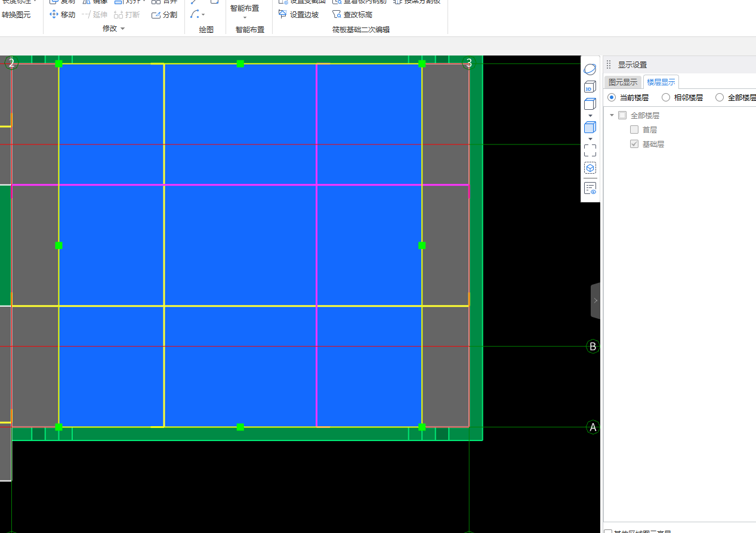
Task: Select the Move (移动) tool
Action: click(x=62, y=14)
